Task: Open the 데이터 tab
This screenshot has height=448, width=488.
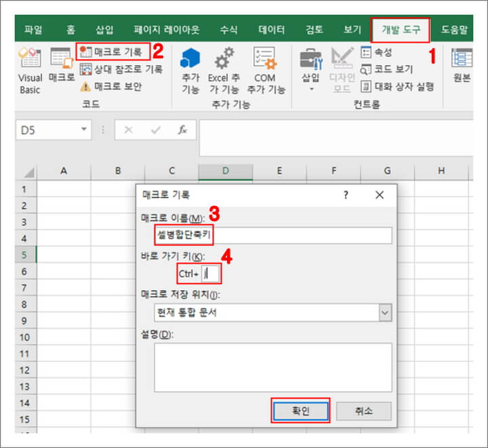Action: [x=271, y=30]
